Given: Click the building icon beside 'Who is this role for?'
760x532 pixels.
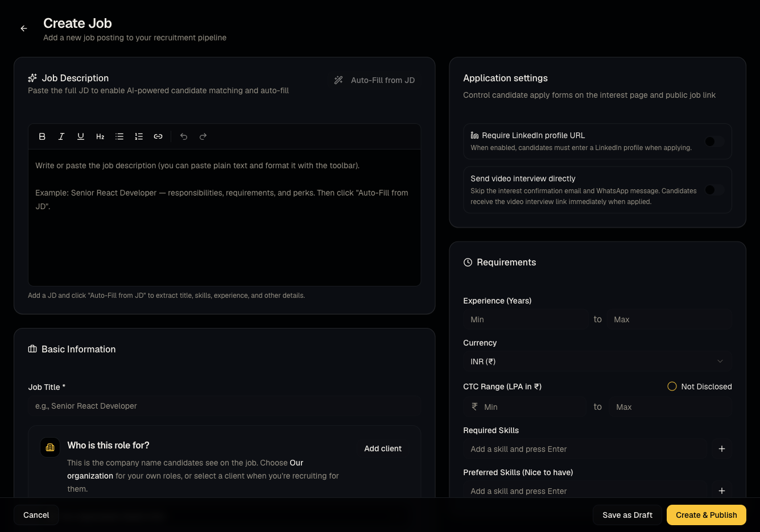Looking at the screenshot, I should pos(50,447).
